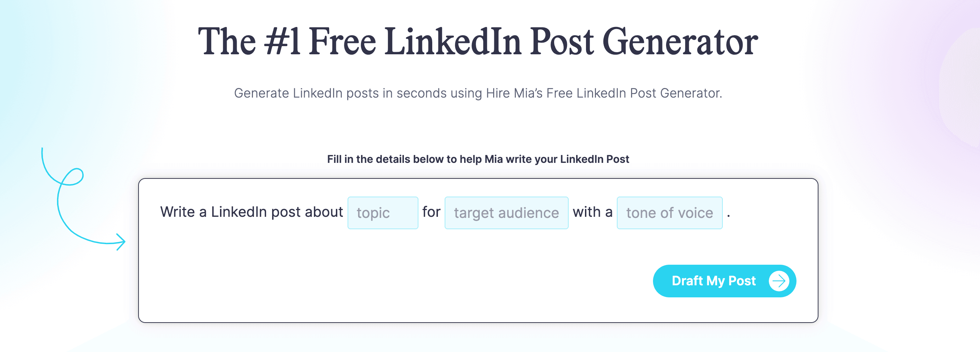Click the bold instruction text above the form
Viewport: 980px width, 352px height.
(x=478, y=159)
